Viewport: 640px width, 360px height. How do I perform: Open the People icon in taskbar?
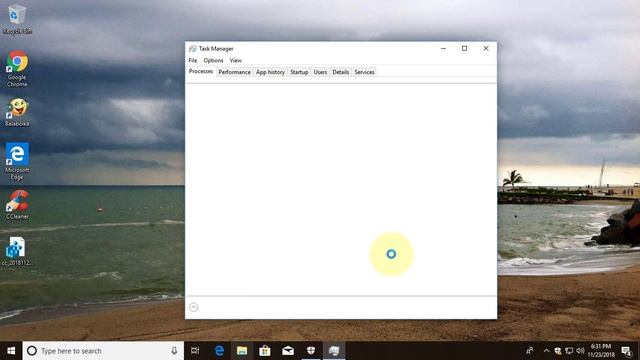(530, 351)
